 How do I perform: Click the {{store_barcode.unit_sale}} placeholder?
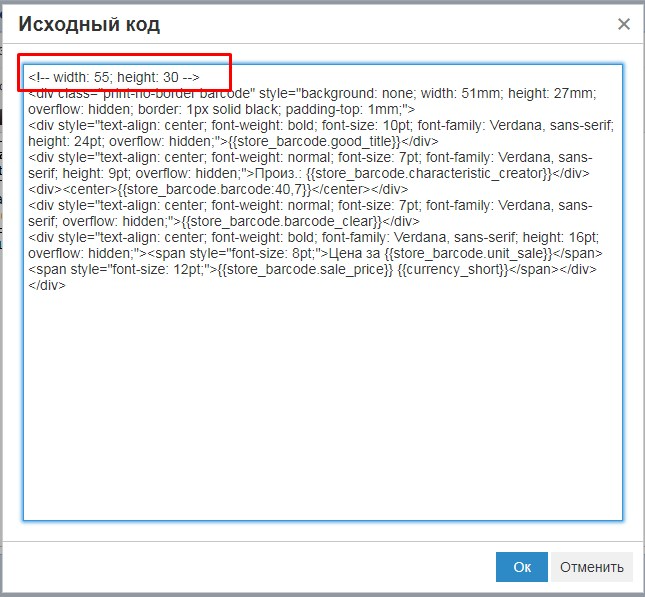[468, 254]
